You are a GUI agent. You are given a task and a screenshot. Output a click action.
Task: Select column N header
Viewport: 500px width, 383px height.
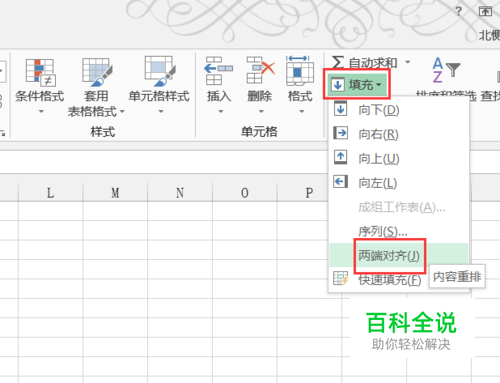click(180, 193)
